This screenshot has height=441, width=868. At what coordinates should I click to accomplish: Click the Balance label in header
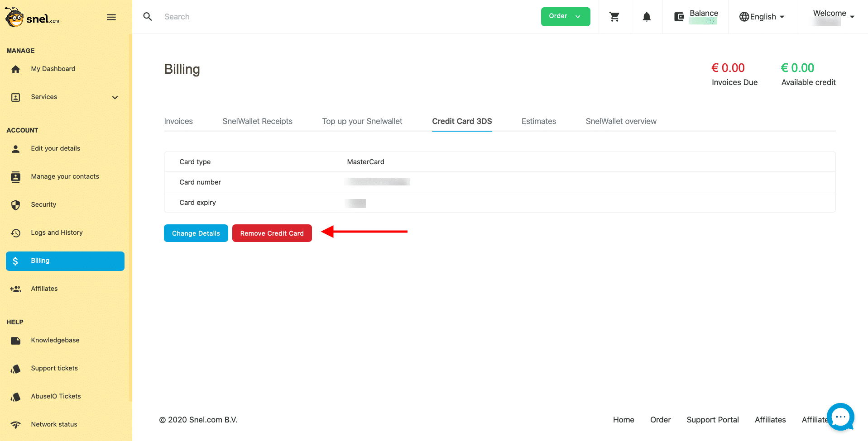point(704,13)
